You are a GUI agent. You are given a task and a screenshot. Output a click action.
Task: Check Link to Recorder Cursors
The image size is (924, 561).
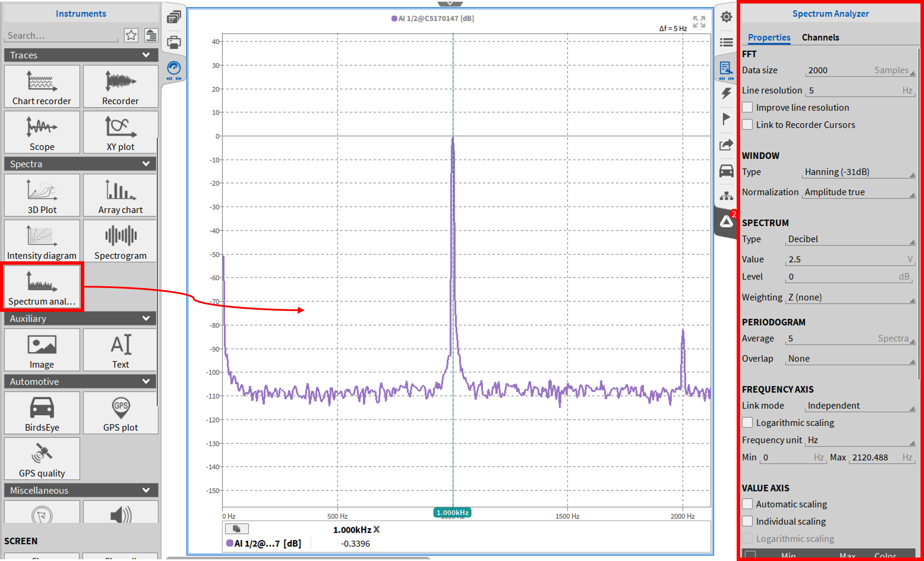[x=747, y=125]
